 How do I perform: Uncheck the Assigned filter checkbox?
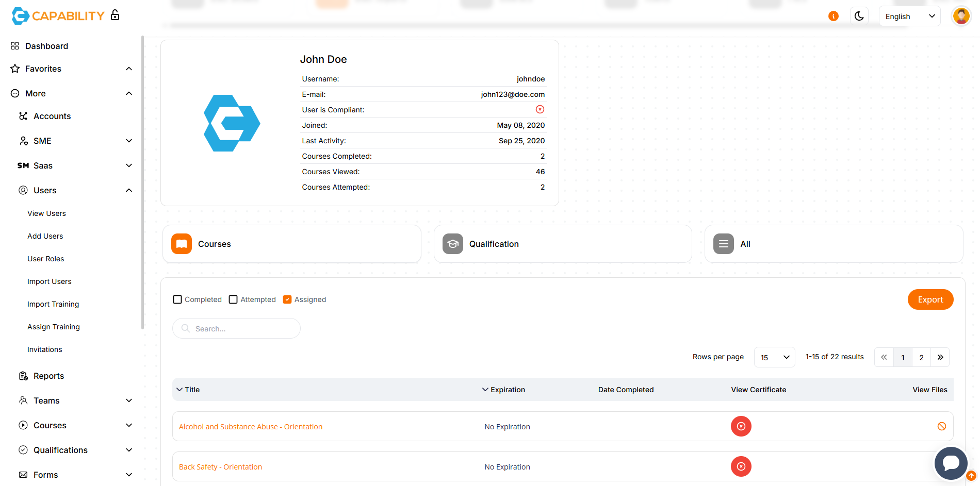click(287, 299)
